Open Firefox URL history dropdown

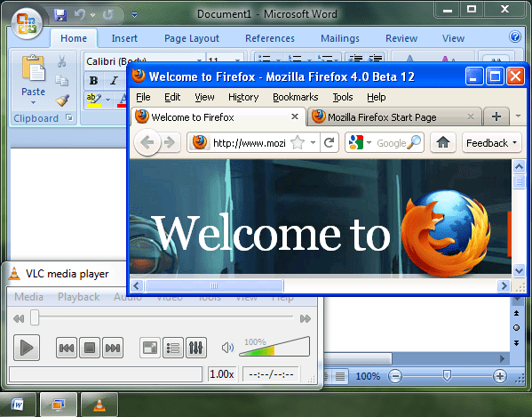[314, 142]
